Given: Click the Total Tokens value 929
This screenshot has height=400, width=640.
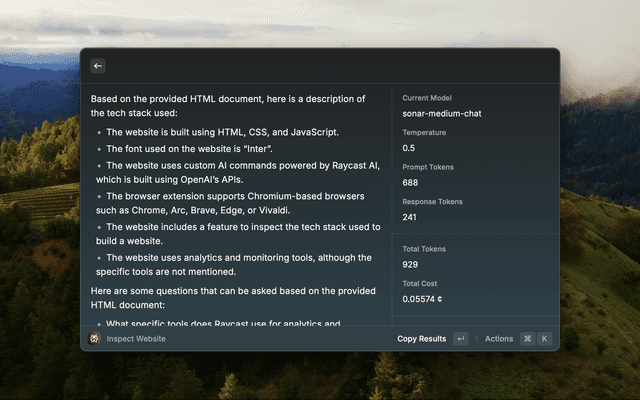Looking at the screenshot, I should 410,264.
